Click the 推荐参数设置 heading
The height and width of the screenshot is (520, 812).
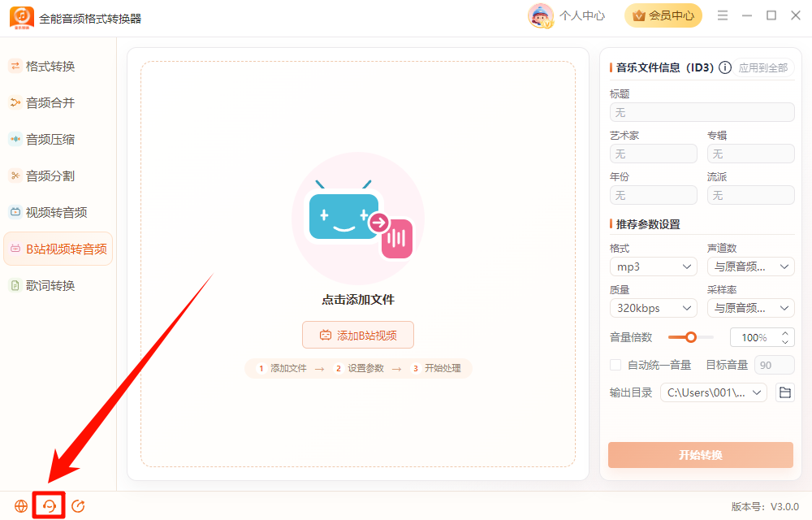(648, 224)
